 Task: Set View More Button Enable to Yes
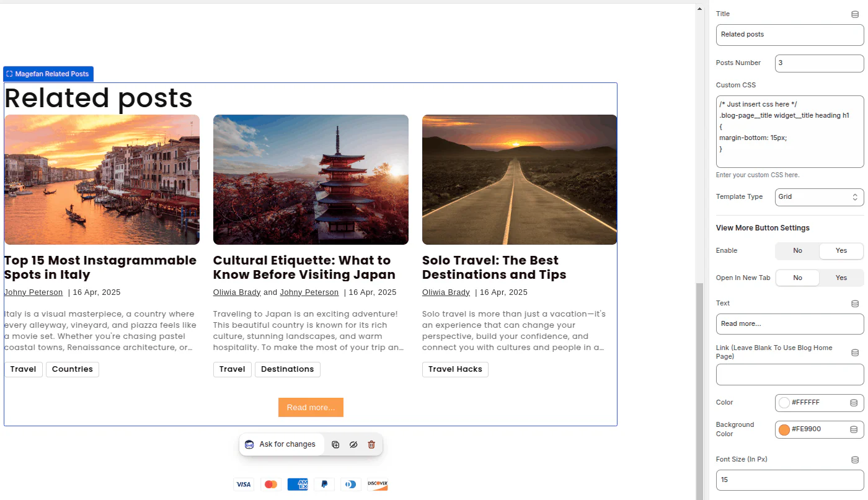(x=841, y=251)
